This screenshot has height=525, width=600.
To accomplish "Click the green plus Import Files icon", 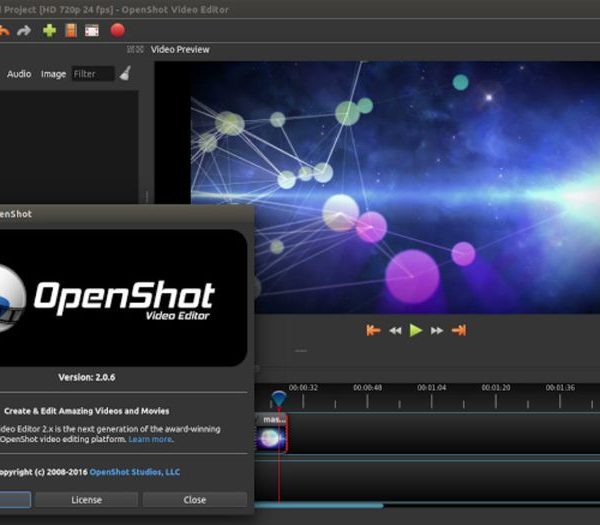I will click(x=49, y=31).
